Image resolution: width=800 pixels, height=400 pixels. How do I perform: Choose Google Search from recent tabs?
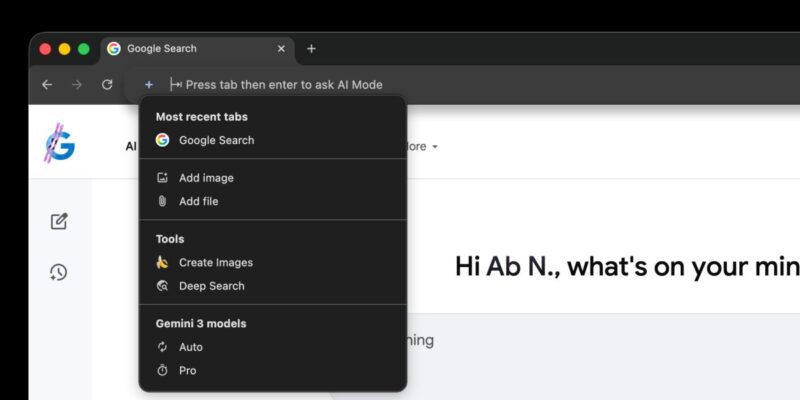pyautogui.click(x=273, y=140)
